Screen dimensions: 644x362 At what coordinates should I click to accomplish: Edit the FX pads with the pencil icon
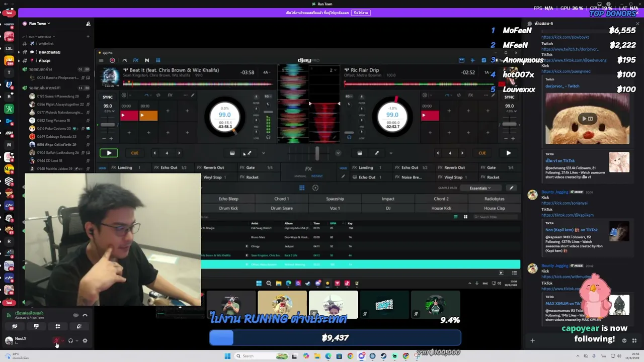pos(343,176)
